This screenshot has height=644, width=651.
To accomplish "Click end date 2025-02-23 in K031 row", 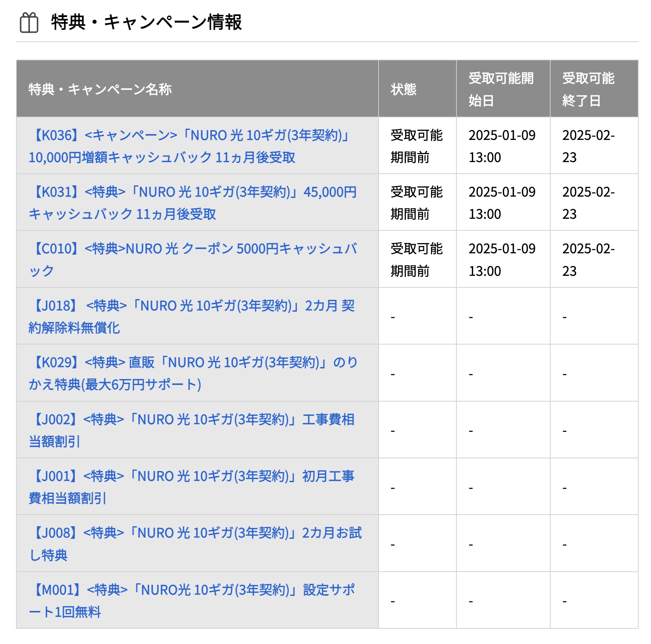I will pyautogui.click(x=588, y=203).
